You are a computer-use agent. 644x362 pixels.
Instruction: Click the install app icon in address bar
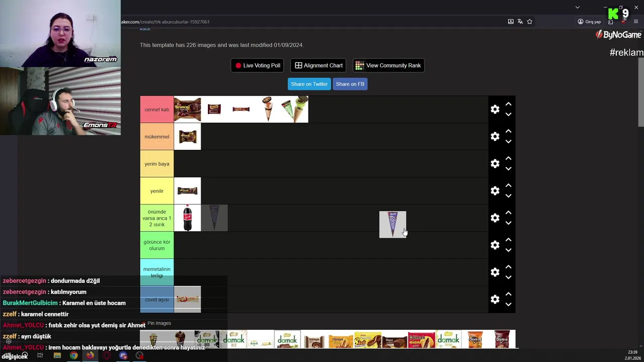[x=511, y=22]
